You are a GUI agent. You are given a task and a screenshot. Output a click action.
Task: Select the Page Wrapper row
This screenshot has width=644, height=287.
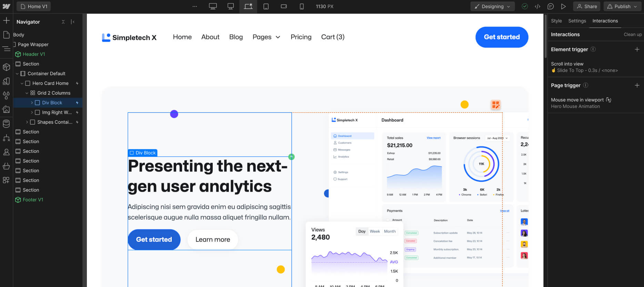tap(48, 44)
